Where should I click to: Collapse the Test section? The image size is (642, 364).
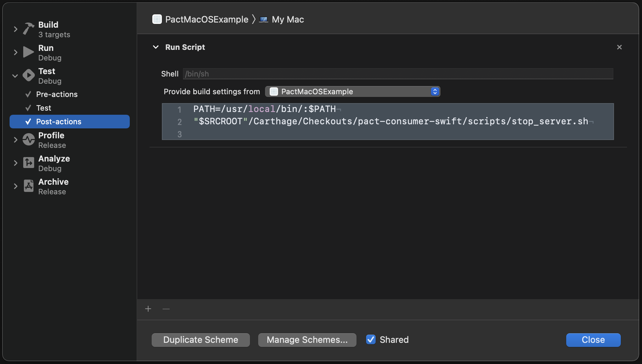click(15, 75)
